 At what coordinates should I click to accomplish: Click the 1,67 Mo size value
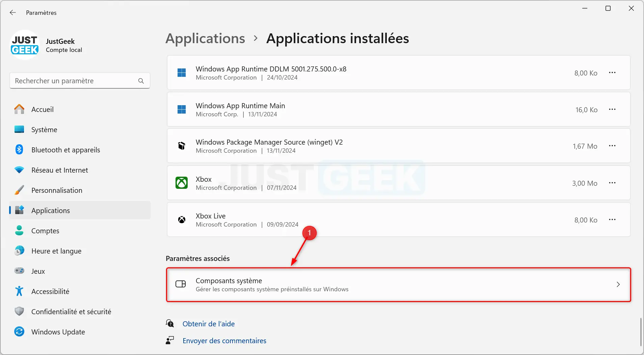[x=585, y=146]
